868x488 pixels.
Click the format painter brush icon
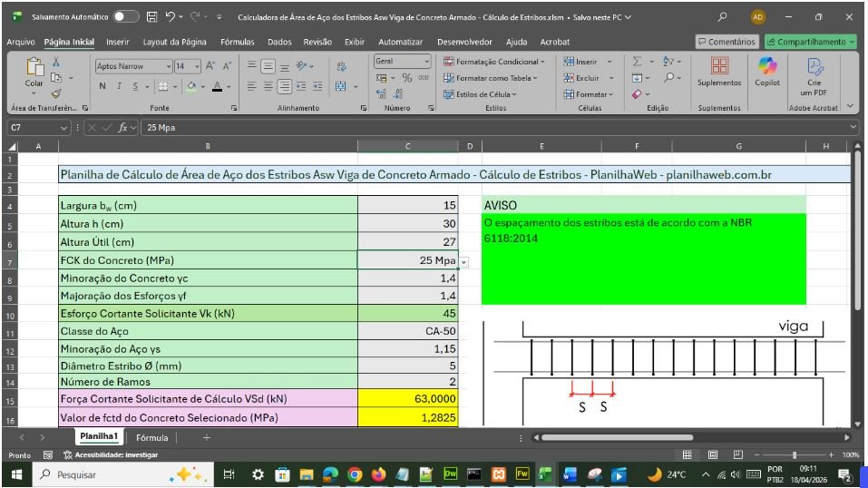click(x=56, y=93)
